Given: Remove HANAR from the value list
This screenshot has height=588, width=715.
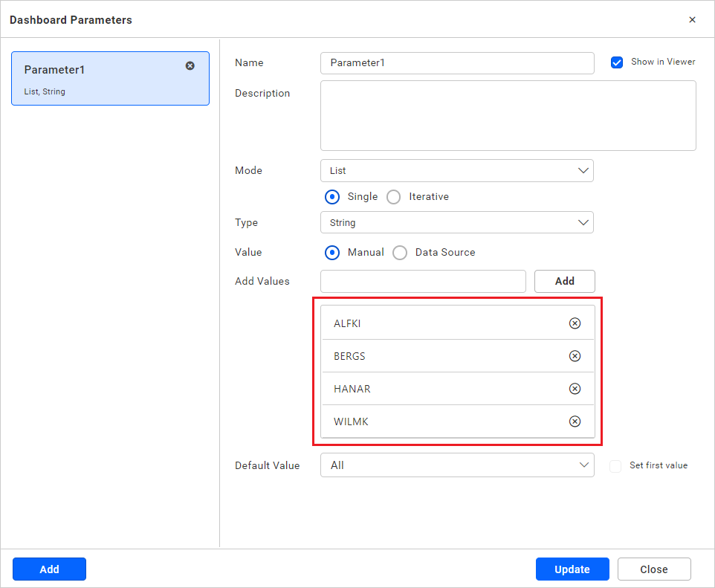Looking at the screenshot, I should [x=575, y=389].
